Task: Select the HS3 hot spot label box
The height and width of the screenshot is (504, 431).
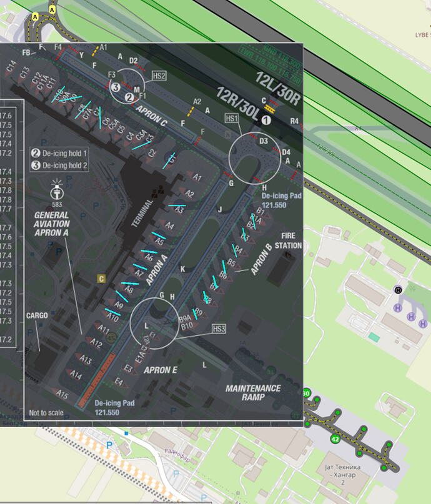Action: [x=219, y=329]
